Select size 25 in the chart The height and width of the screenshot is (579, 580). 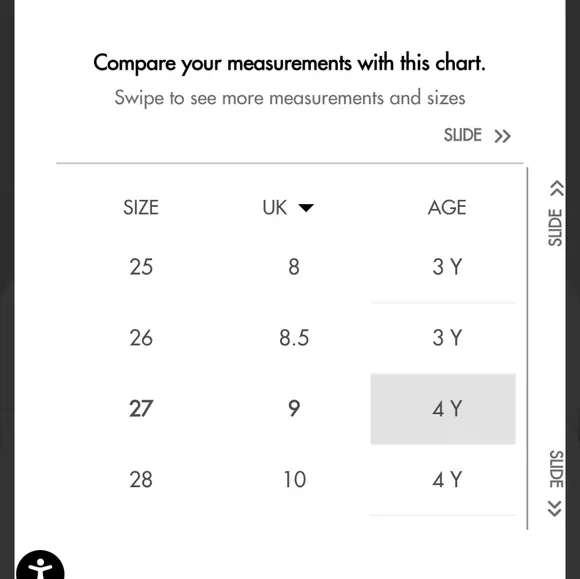pyautogui.click(x=141, y=267)
